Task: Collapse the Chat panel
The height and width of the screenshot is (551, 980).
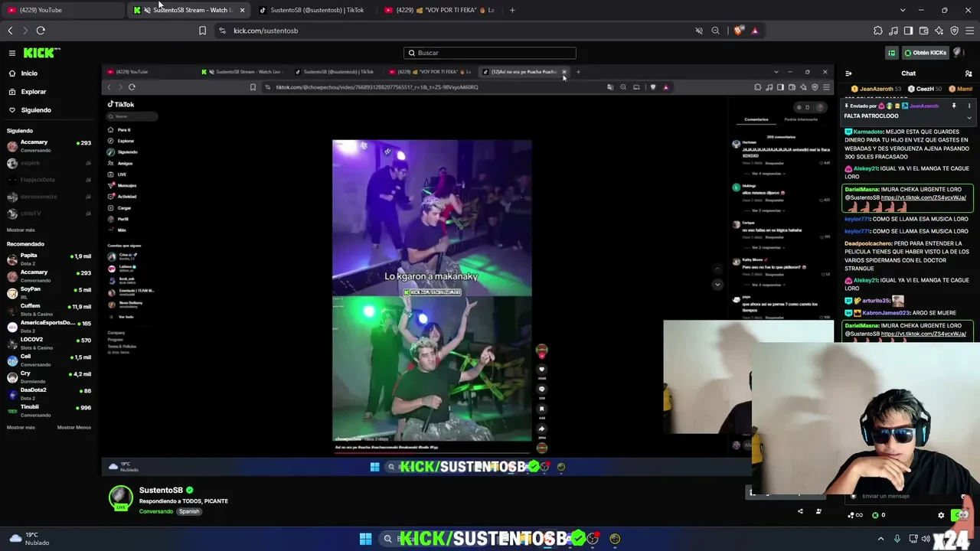Action: point(848,73)
